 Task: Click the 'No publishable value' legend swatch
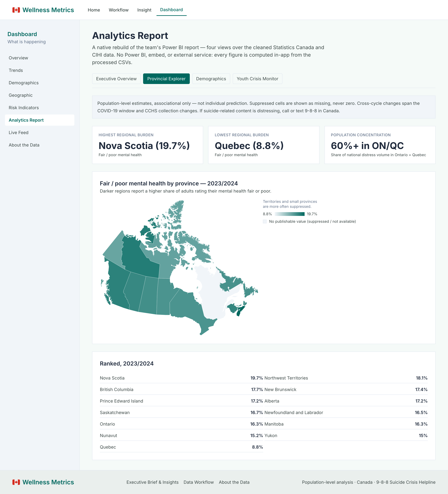(265, 221)
